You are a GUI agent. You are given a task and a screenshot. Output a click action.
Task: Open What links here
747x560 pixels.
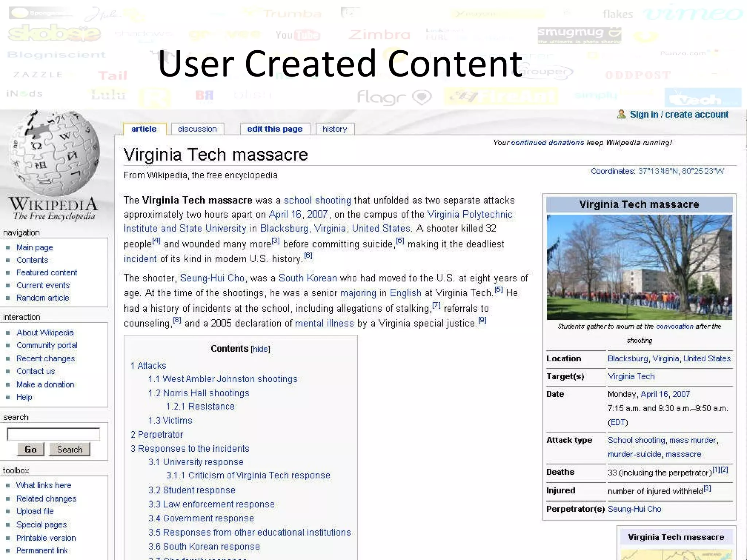coord(44,485)
